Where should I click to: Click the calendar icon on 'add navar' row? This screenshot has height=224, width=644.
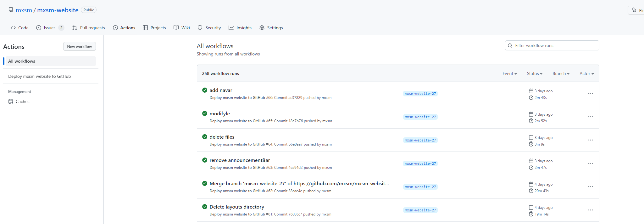click(x=531, y=91)
